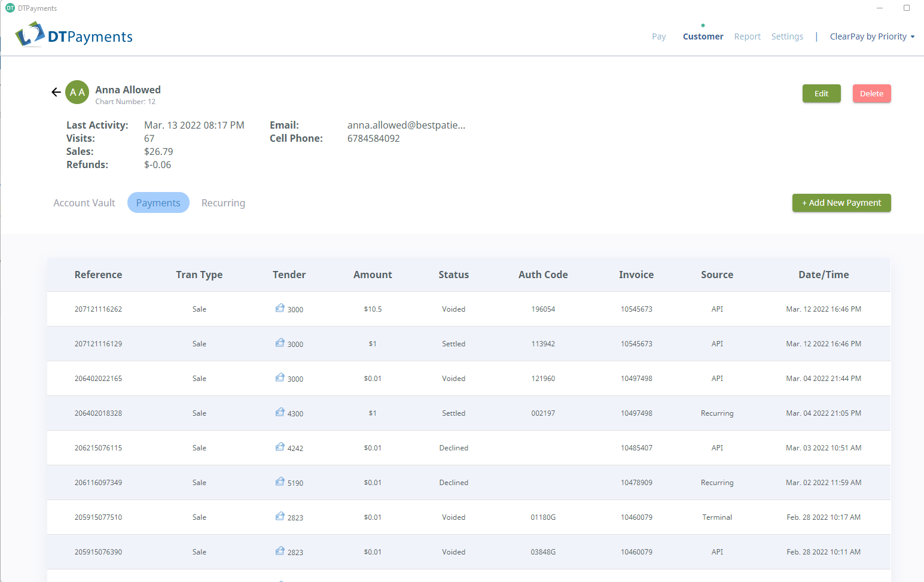Go to the Customer section
This screenshot has width=924, height=582.
pos(703,36)
